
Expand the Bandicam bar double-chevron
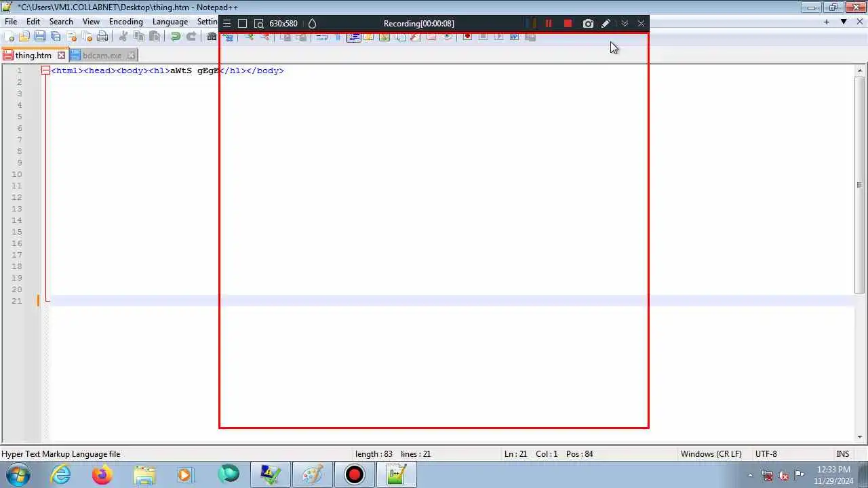625,24
